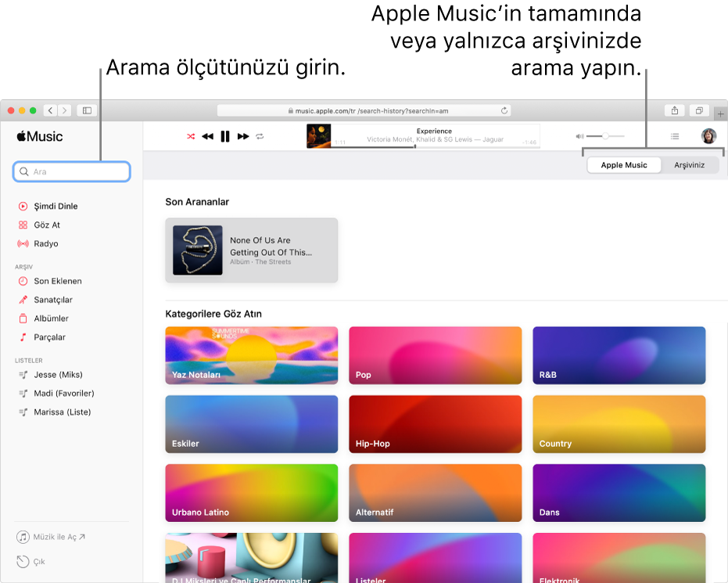Open the account profile avatar
The width and height of the screenshot is (728, 583).
click(x=708, y=136)
